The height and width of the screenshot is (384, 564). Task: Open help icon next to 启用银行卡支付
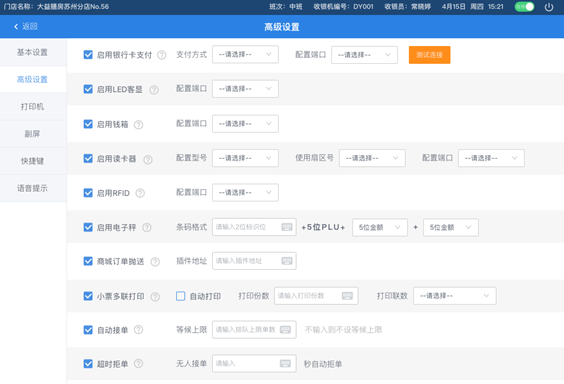[x=162, y=55]
